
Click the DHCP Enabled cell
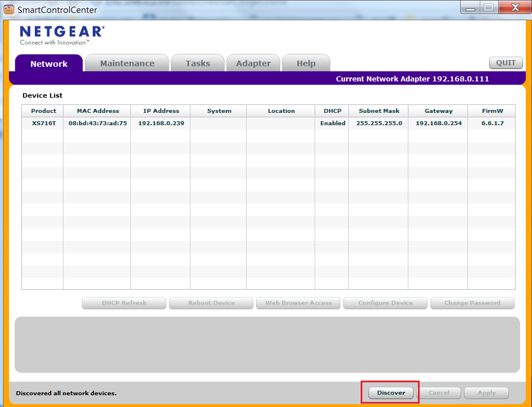pyautogui.click(x=332, y=123)
